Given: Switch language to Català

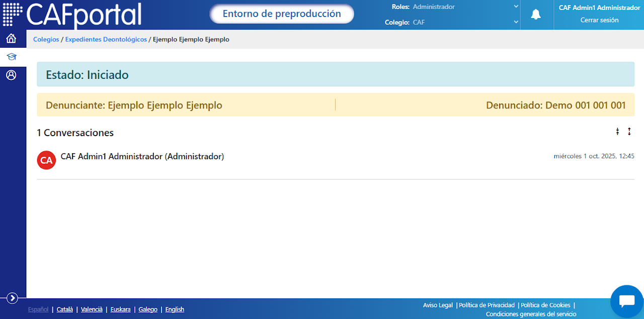Looking at the screenshot, I should click(x=65, y=309).
